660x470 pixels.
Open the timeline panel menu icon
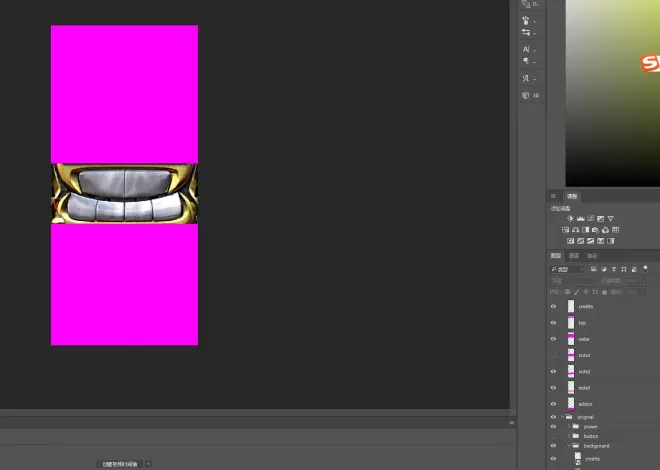point(512,423)
